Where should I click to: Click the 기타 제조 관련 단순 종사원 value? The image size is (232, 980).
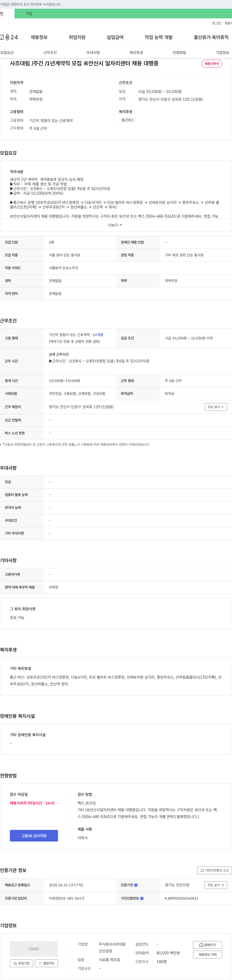184,255
